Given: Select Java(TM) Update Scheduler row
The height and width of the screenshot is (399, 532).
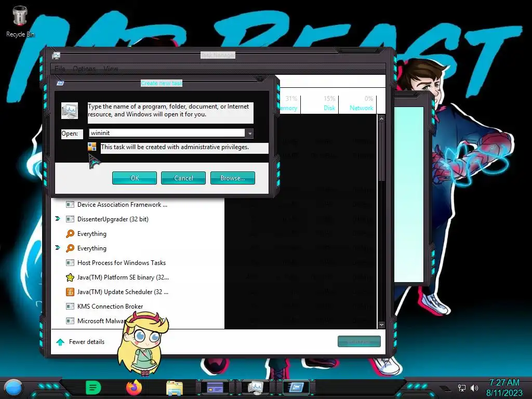Looking at the screenshot, I should click(x=138, y=292).
